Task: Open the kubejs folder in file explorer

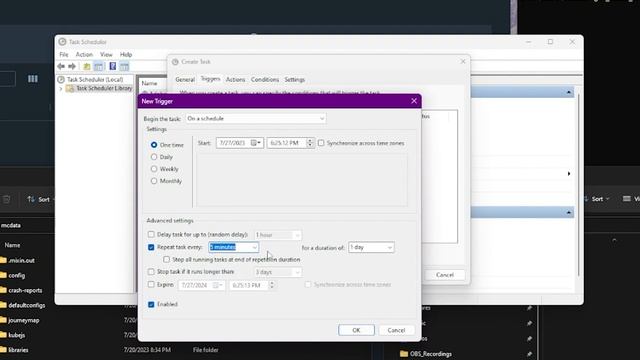Action: [x=17, y=335]
